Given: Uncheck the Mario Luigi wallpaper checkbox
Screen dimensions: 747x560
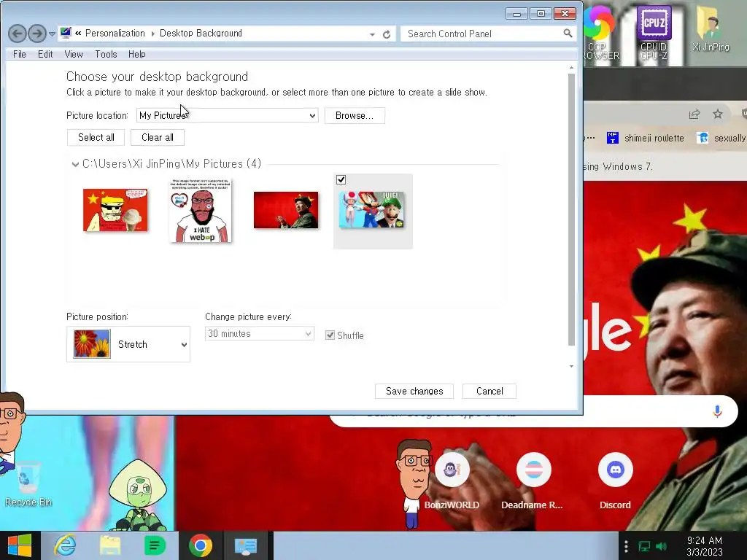Looking at the screenshot, I should 341,180.
